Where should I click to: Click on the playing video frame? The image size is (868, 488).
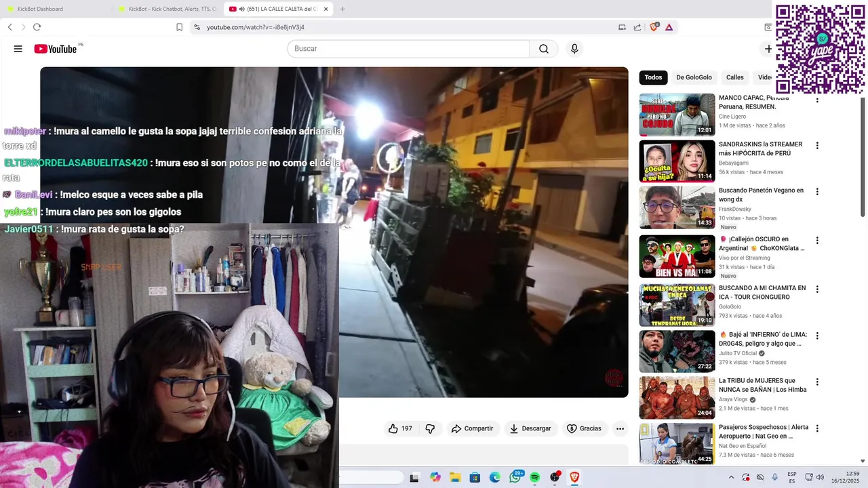tap(334, 232)
